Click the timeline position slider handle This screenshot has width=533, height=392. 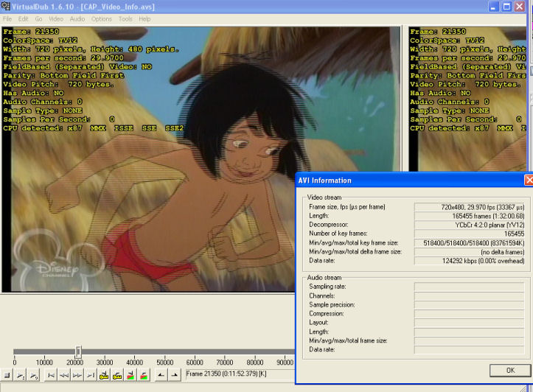[x=78, y=351]
